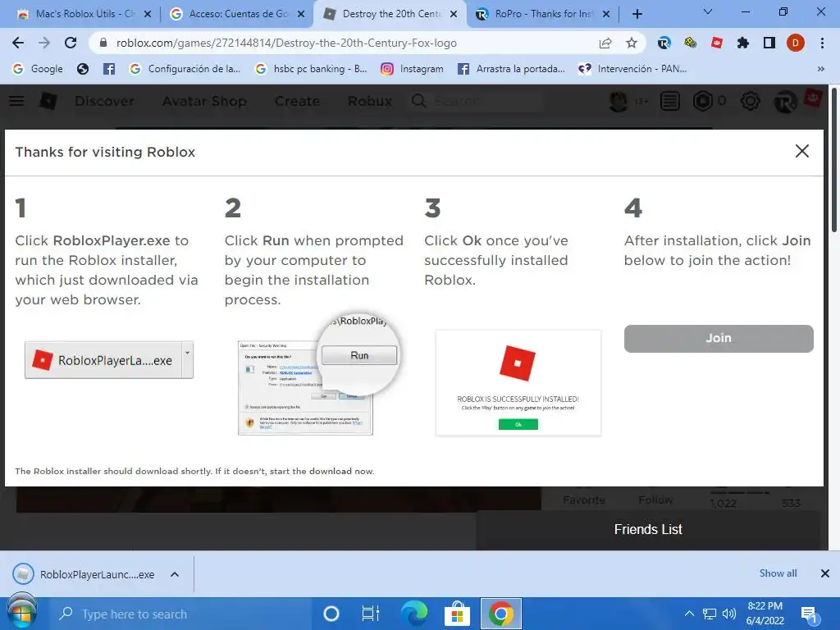Open the Roblox hamburger navigation menu
The image size is (840, 630).
[x=16, y=101]
